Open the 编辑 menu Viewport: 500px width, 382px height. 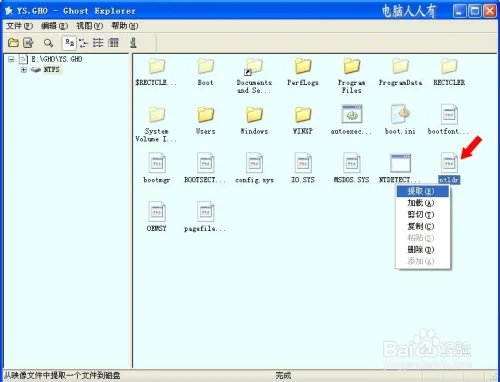tap(54, 26)
